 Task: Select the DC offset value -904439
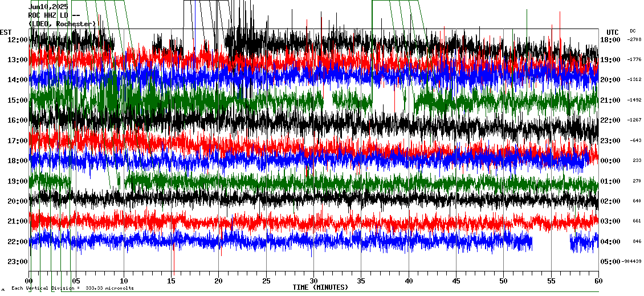pyautogui.click(x=631, y=262)
